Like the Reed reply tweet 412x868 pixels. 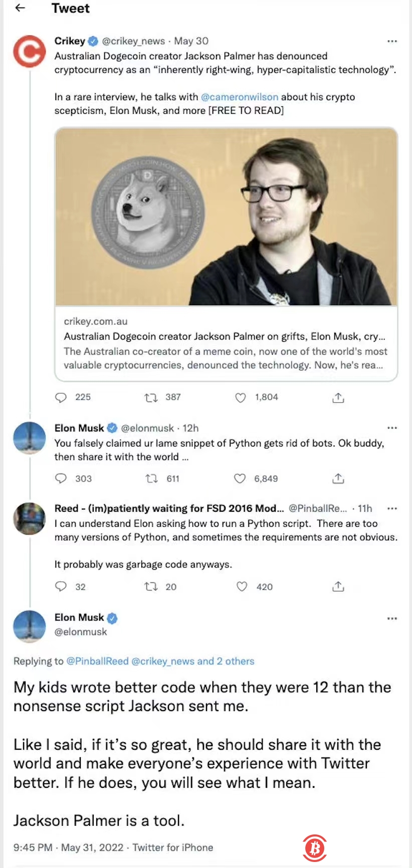[x=242, y=586]
